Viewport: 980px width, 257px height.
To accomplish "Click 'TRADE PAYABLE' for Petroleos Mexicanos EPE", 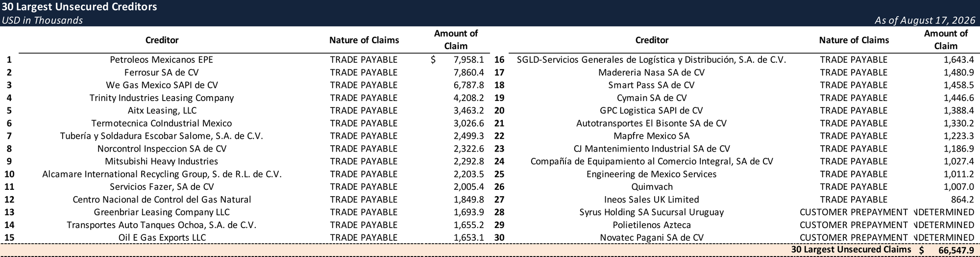I will [x=364, y=60].
